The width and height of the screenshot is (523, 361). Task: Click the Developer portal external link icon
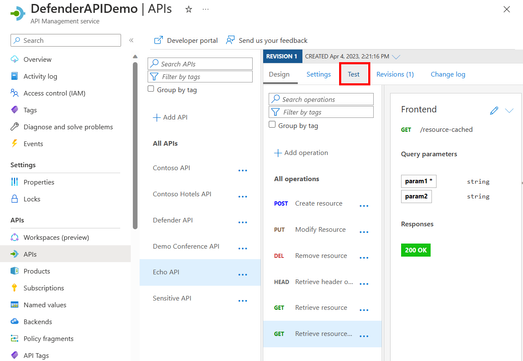pos(158,40)
